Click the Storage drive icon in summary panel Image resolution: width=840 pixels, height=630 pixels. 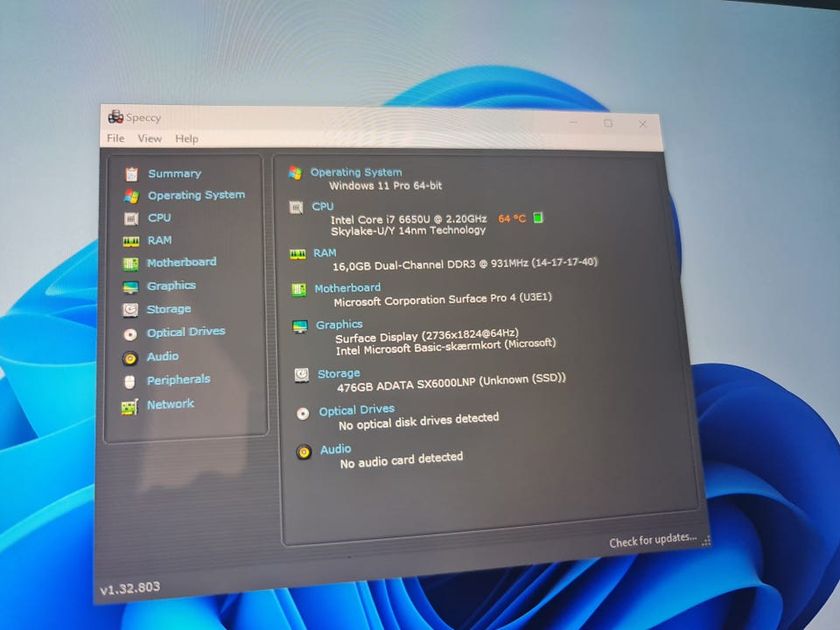pyautogui.click(x=302, y=375)
